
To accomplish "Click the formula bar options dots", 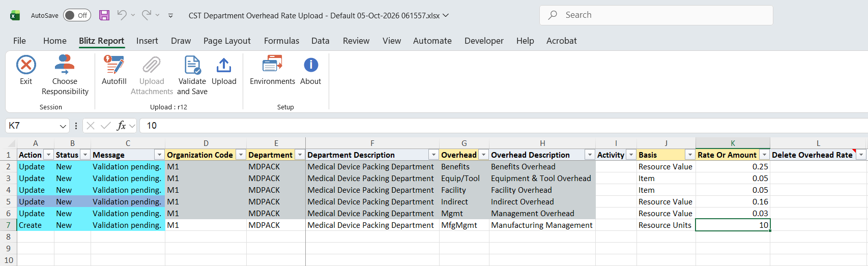I will pyautogui.click(x=76, y=126).
